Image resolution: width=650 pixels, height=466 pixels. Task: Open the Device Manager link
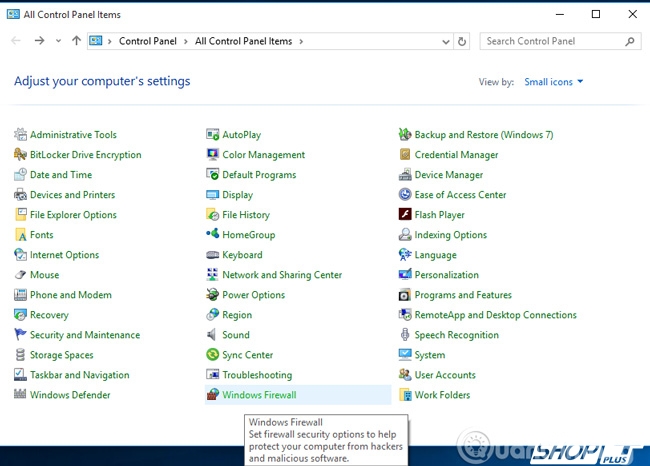click(x=449, y=175)
